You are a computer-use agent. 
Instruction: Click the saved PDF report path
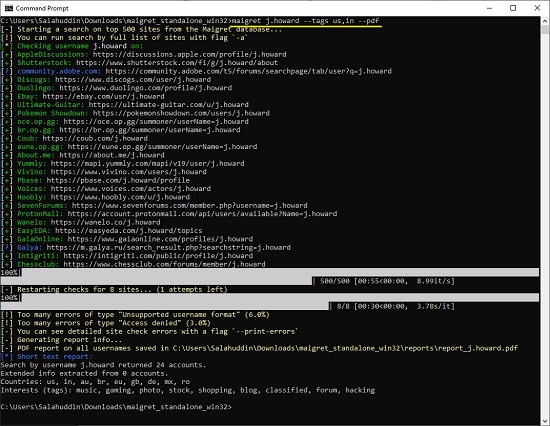345,348
